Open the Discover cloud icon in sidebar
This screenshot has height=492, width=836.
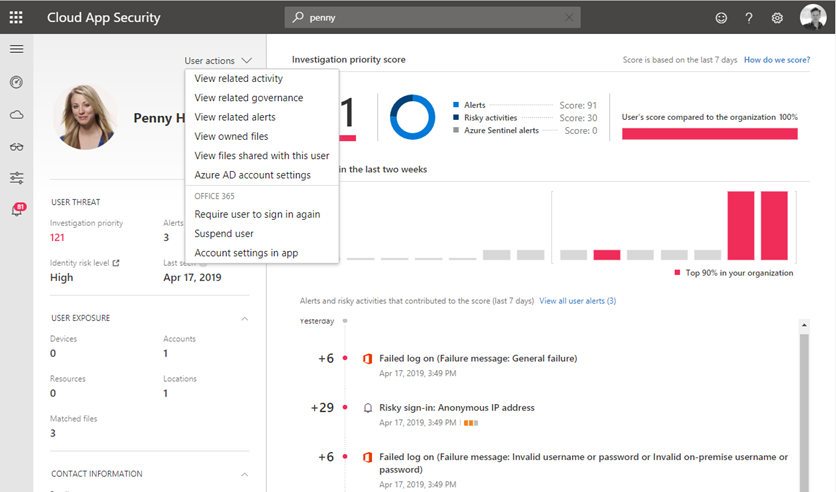[x=16, y=115]
